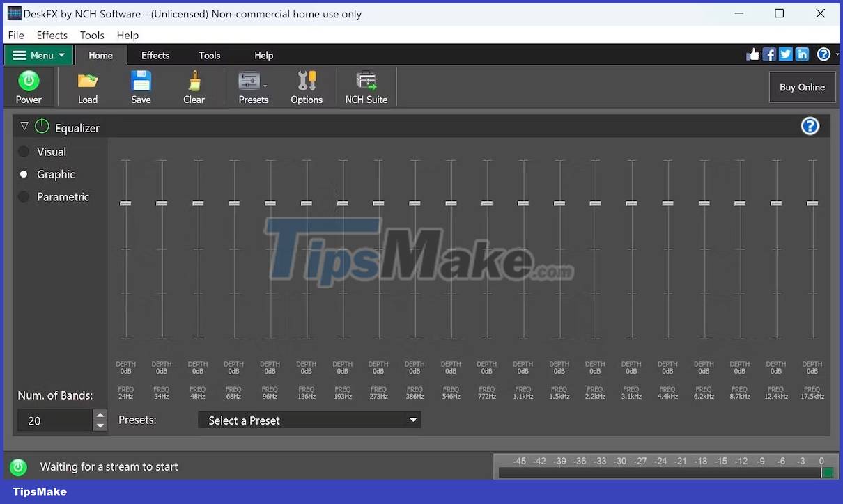
Task: Click the Facebook share icon
Action: [x=768, y=54]
